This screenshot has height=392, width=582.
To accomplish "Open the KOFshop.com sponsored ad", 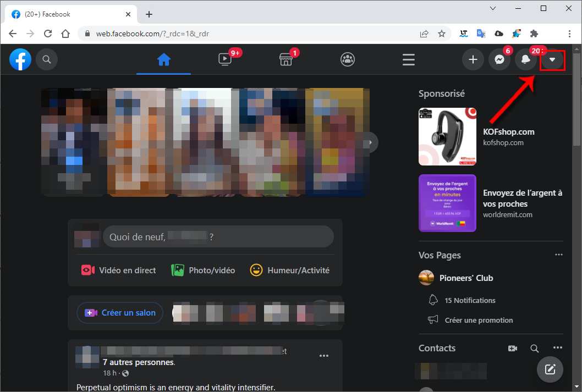I will [x=508, y=132].
